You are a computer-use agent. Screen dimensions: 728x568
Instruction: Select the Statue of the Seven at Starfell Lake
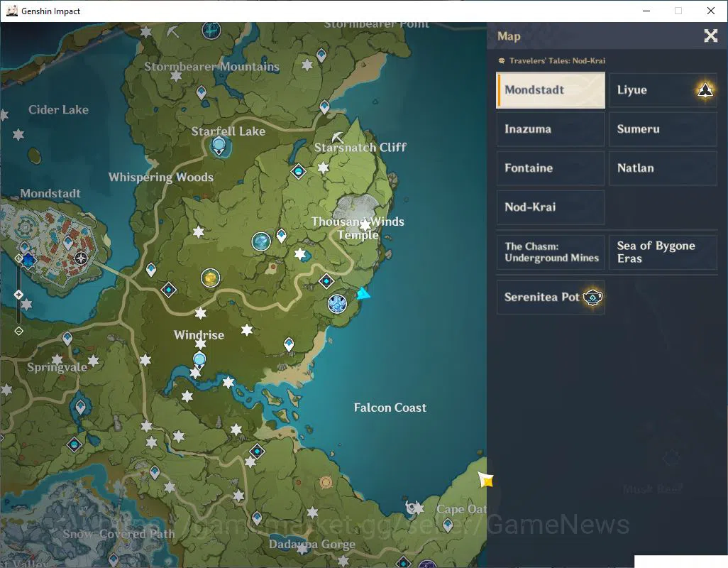[x=219, y=146]
